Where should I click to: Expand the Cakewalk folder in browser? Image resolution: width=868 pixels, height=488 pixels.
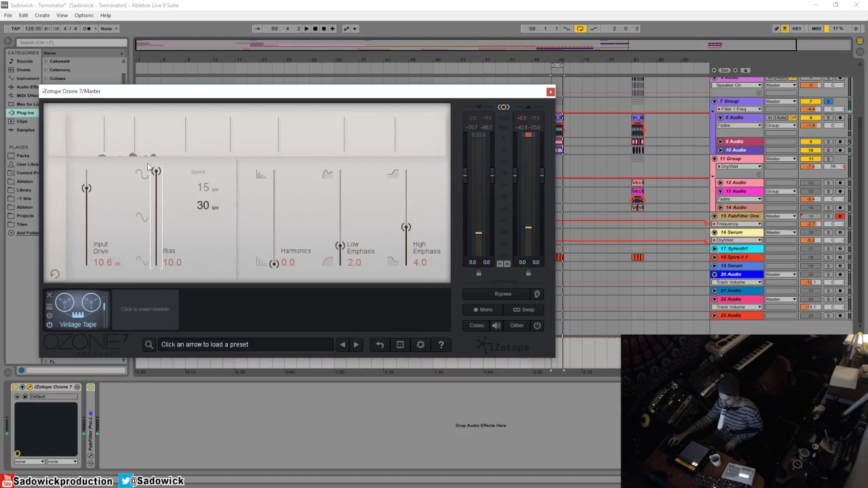coord(46,61)
